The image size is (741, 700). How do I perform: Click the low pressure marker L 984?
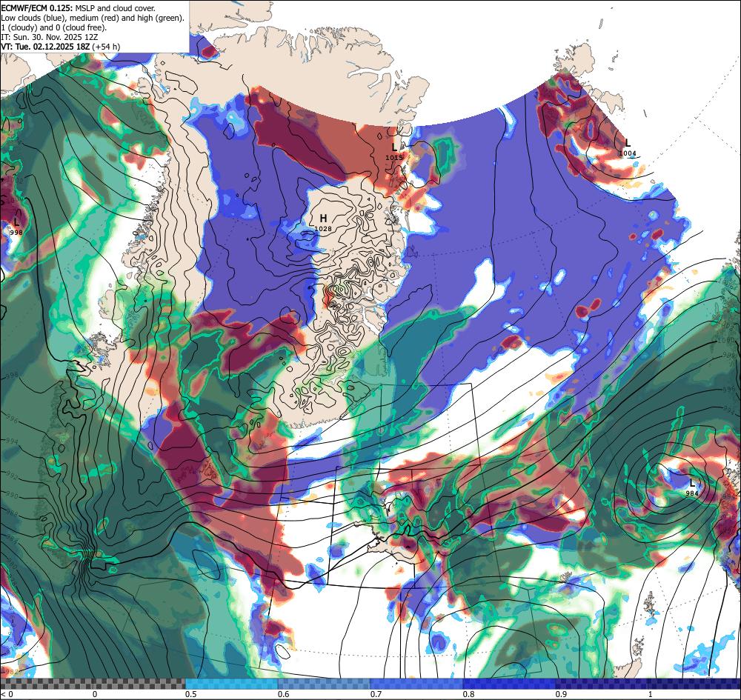tap(692, 487)
